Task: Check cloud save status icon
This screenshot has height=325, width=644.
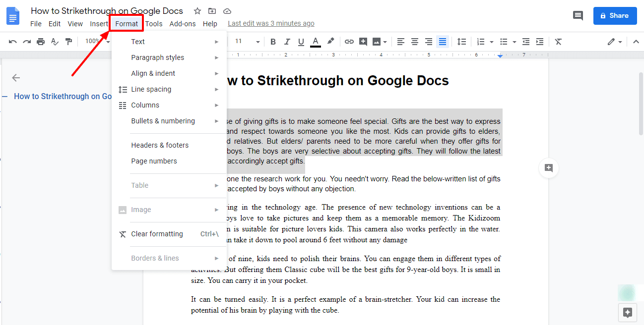Action: tap(227, 11)
